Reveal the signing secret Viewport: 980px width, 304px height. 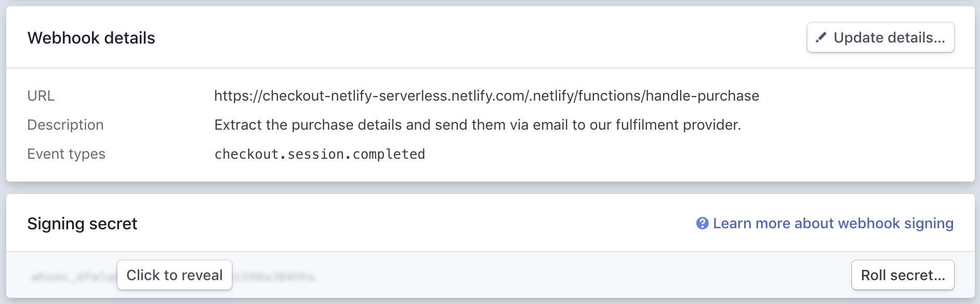[174, 275]
